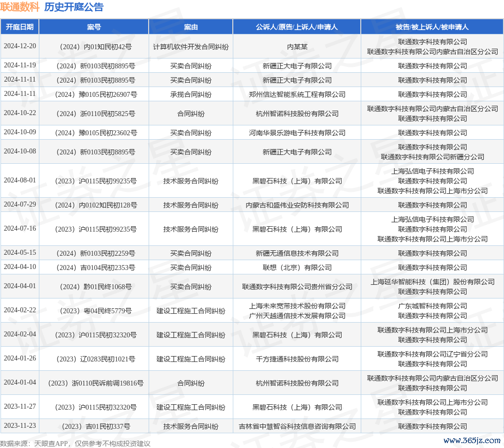Select the date cell 2024-07-16
This screenshot has width=504, height=448.
pos(20,228)
